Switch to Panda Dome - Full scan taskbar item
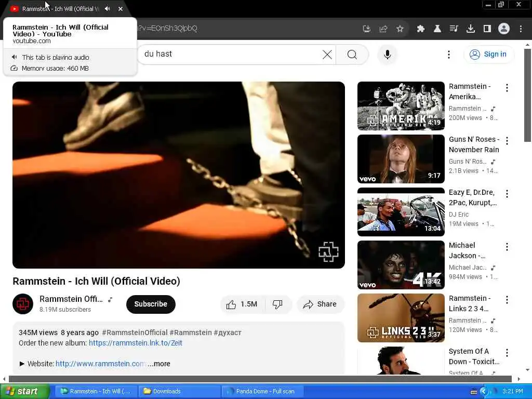 pos(262,391)
